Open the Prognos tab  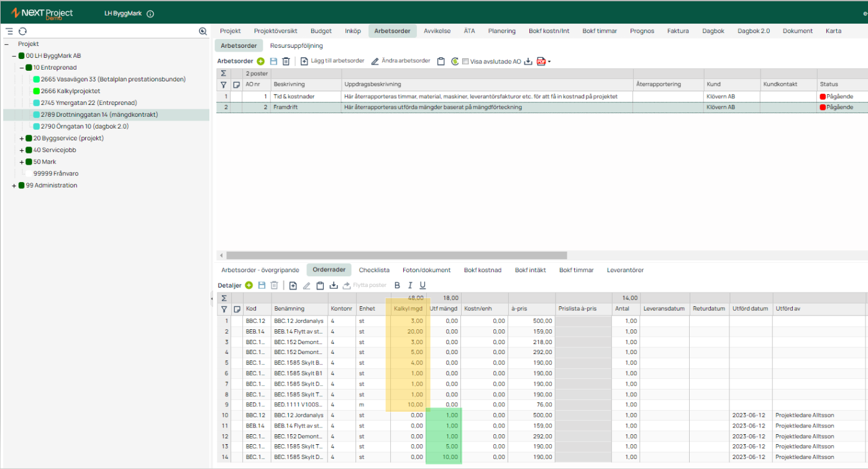(642, 31)
